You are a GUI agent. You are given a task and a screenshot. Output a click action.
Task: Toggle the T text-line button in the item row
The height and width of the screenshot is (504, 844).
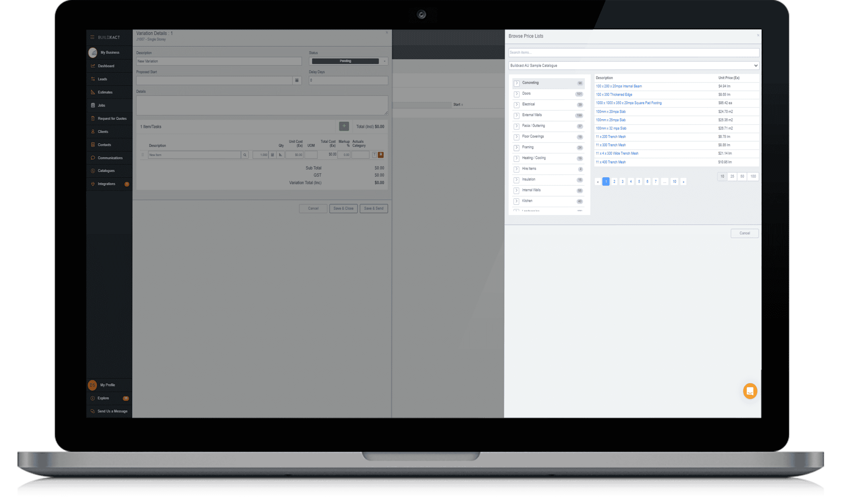point(374,155)
